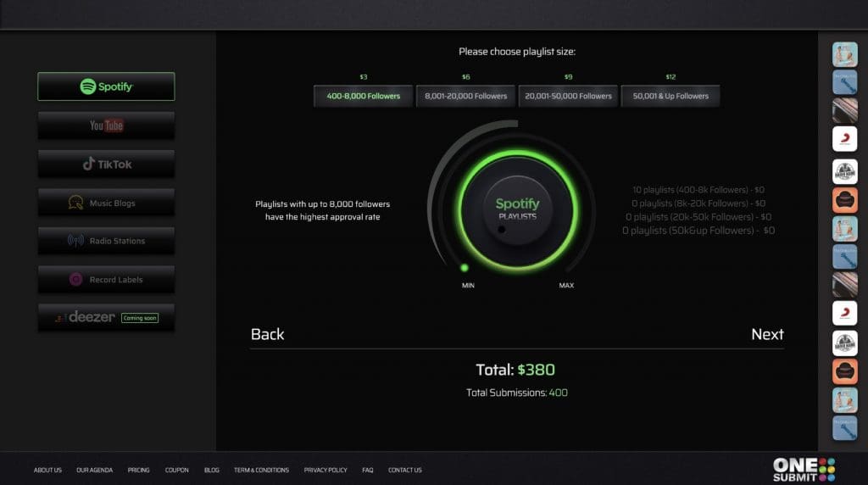868x485 pixels.
Task: Click the $6 price label
Action: tap(465, 77)
